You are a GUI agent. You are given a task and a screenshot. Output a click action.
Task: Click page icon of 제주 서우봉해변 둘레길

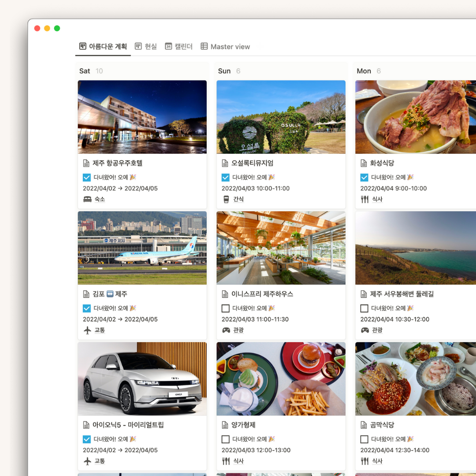click(x=364, y=294)
